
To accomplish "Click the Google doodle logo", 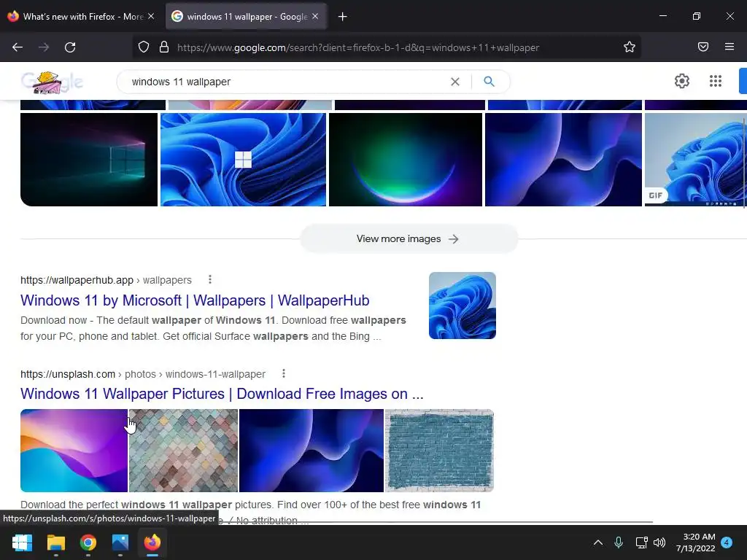I will point(52,82).
